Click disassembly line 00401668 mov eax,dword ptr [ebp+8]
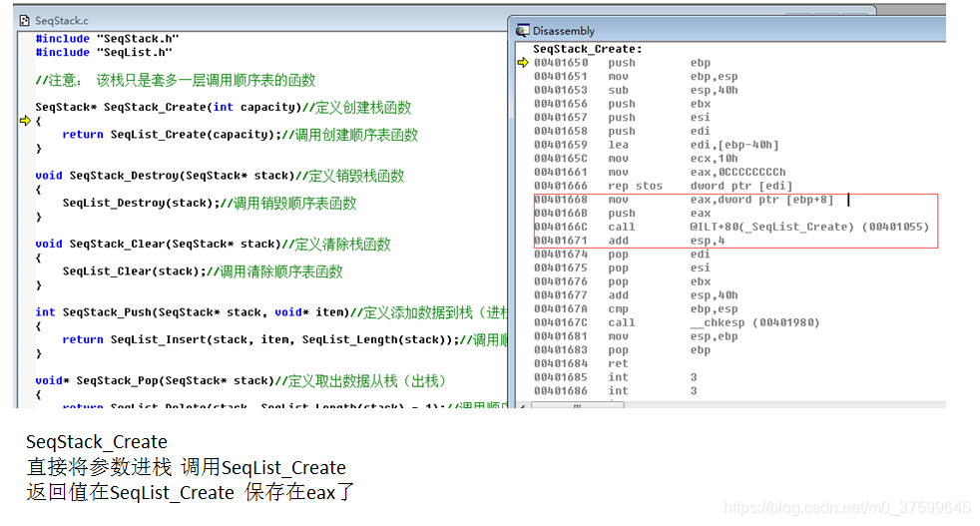 (x=684, y=200)
